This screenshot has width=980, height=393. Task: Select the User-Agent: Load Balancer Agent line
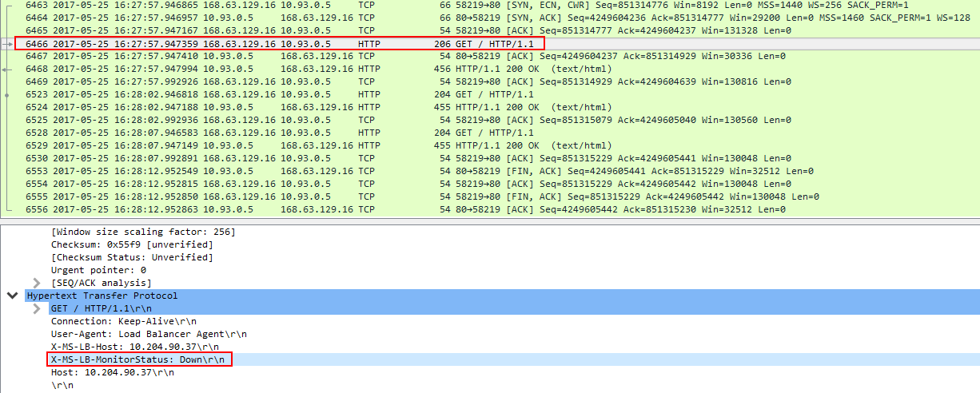click(x=149, y=334)
